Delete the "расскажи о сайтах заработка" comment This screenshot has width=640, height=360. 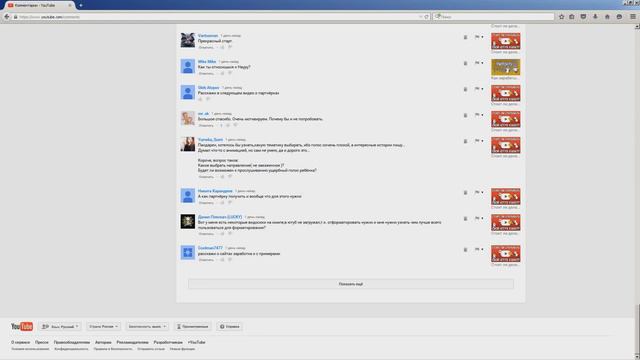[465, 250]
